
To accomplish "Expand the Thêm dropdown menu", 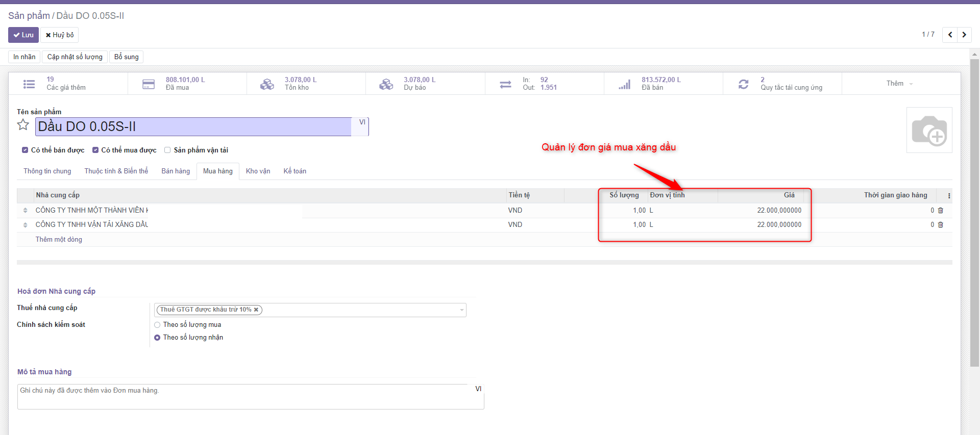I will pos(899,84).
